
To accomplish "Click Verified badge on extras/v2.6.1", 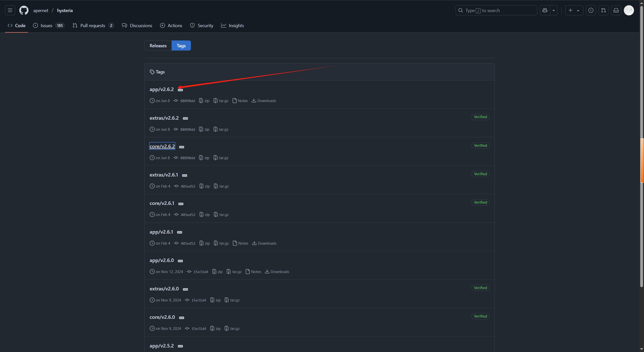I will 480,174.
